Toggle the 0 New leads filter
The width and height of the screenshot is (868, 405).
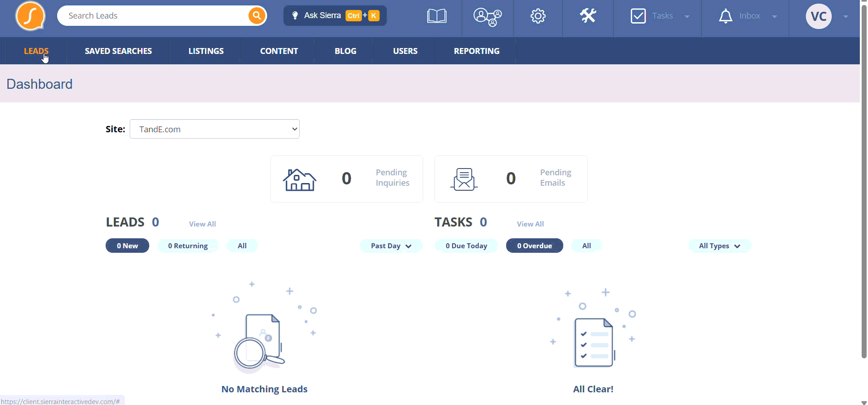pos(127,246)
